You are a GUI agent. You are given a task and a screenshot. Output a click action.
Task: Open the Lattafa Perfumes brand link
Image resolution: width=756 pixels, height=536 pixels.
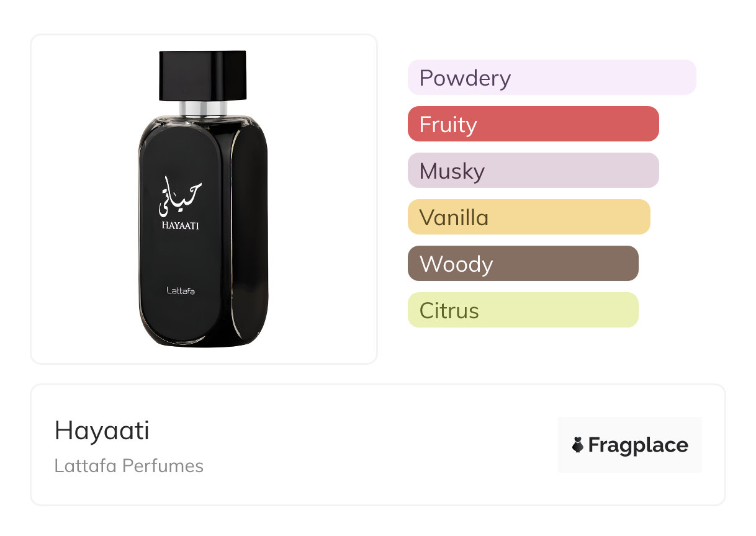click(128, 466)
